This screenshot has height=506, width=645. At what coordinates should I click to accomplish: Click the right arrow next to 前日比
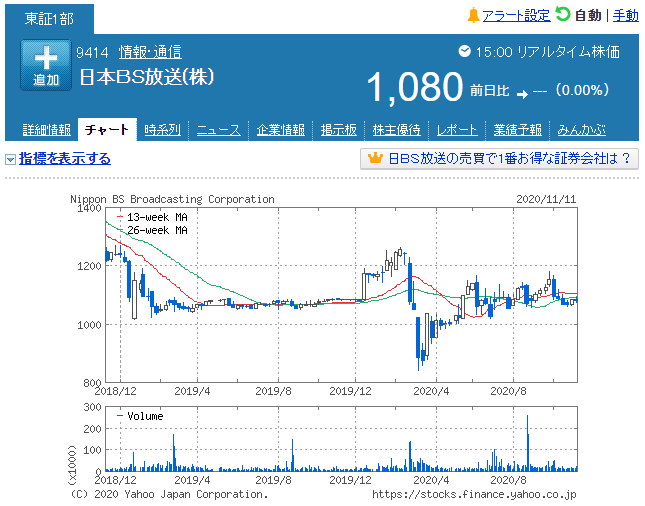pos(522,95)
